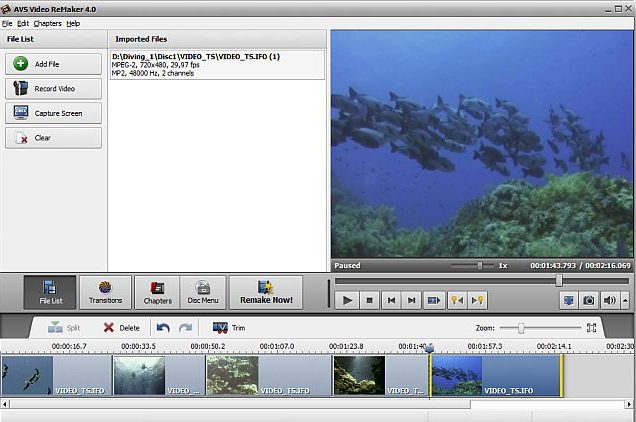Image resolution: width=636 pixels, height=422 pixels.
Task: Go to the previous marker
Action: click(x=457, y=300)
